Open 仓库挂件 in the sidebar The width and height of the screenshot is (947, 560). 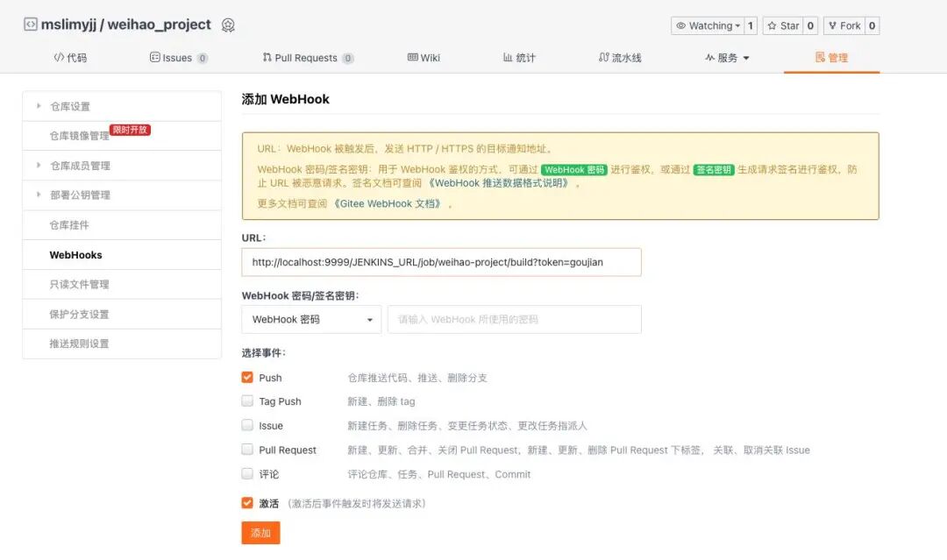(69, 225)
